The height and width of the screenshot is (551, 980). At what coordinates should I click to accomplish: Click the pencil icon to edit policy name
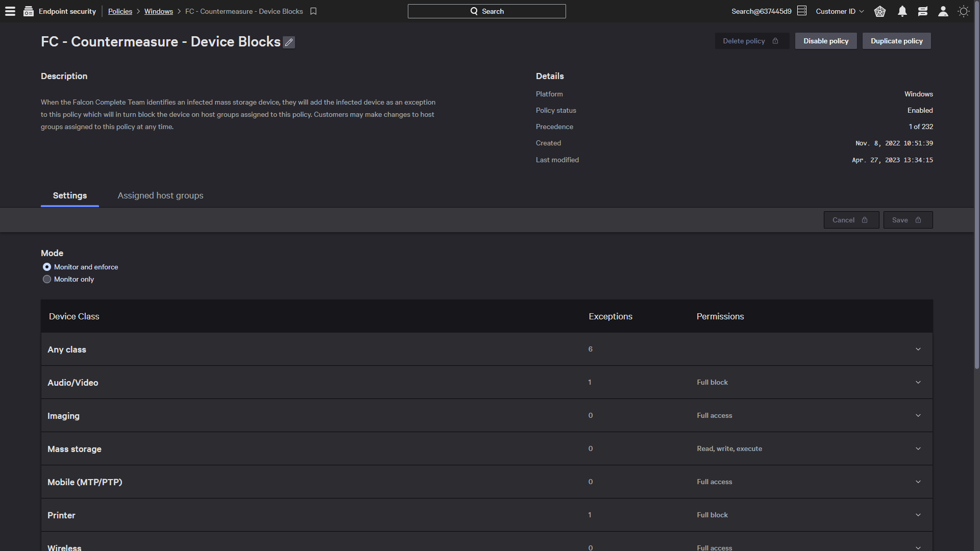(289, 42)
